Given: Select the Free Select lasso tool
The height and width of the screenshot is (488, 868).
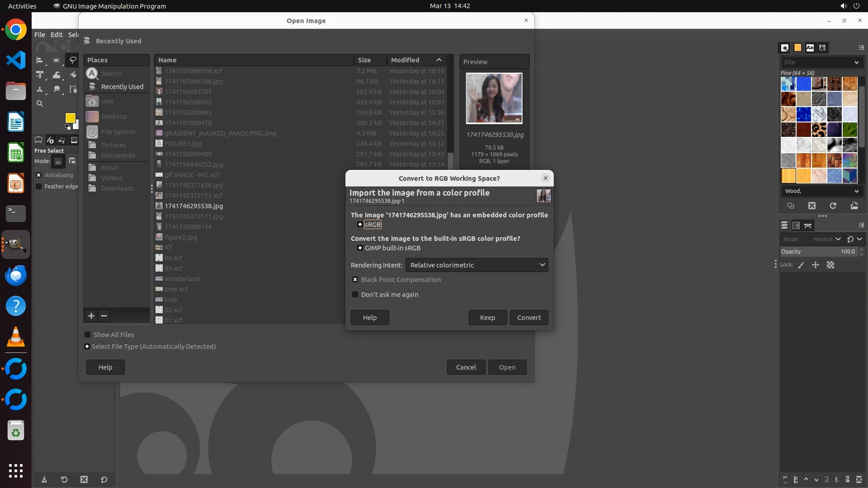Looking at the screenshot, I should pyautogui.click(x=73, y=60).
